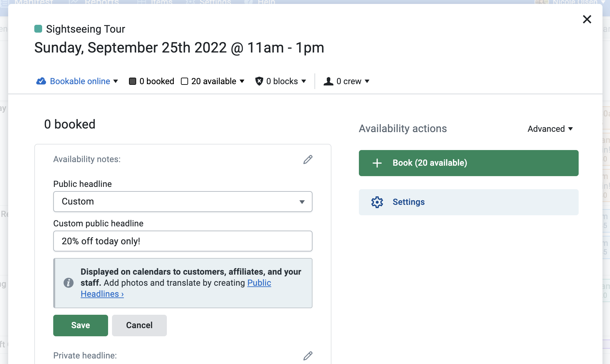The image size is (610, 364).
Task: Click the 0 booked heading text
Action: (70, 124)
